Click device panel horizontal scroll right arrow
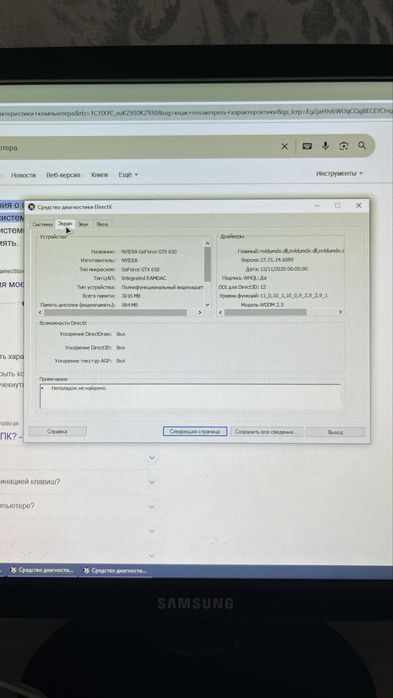 (199, 312)
